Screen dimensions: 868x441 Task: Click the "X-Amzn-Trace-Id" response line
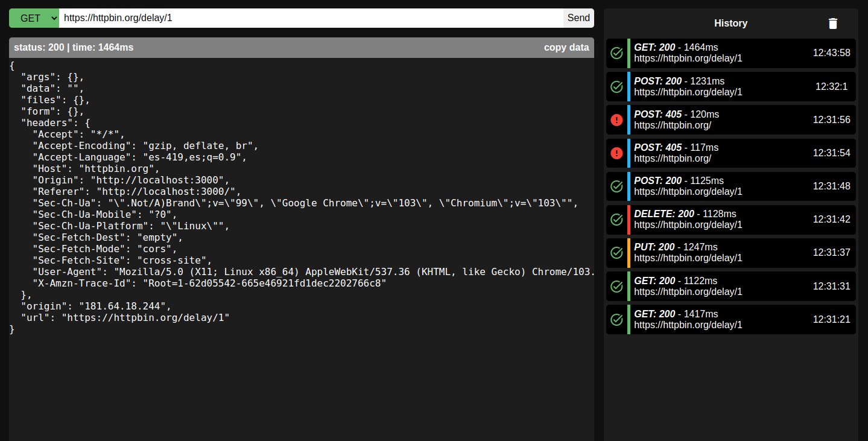[x=209, y=284]
